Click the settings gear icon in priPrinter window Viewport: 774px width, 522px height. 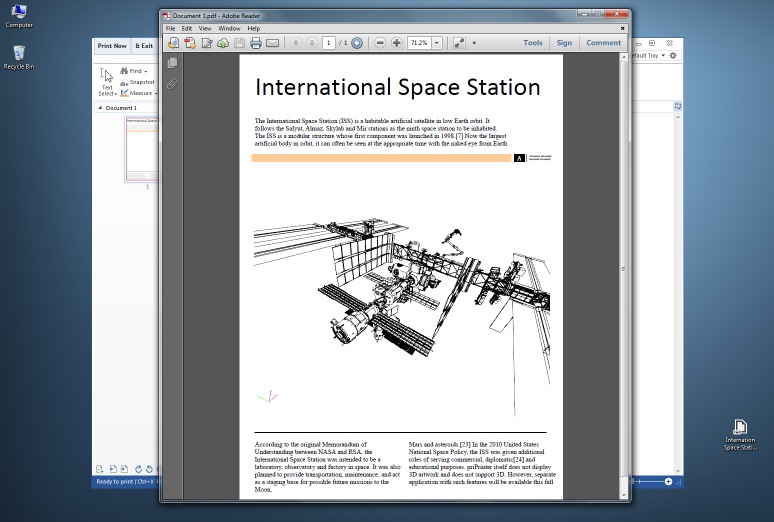coord(673,55)
